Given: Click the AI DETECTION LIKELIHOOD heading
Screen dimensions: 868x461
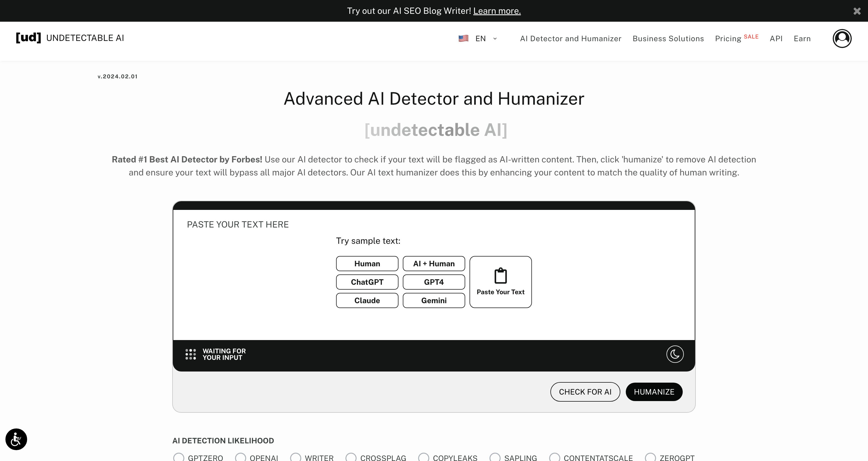Looking at the screenshot, I should [223, 441].
